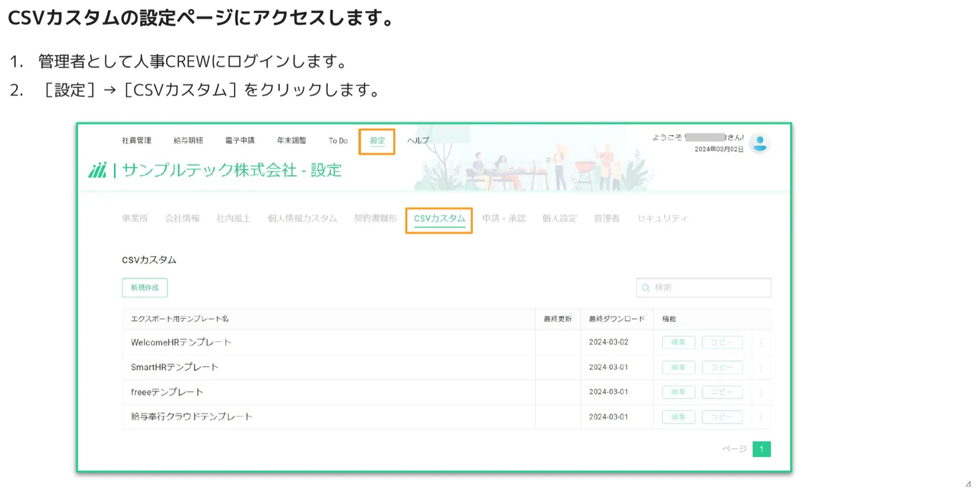The height and width of the screenshot is (495, 980).
Task: Open more options for freeeテンプレート row
Action: tap(761, 392)
